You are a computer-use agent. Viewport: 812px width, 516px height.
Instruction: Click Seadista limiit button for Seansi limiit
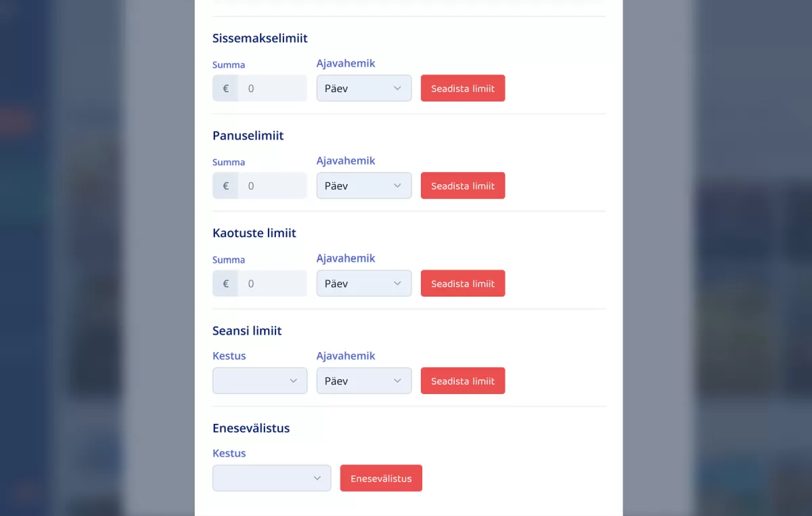pos(463,381)
